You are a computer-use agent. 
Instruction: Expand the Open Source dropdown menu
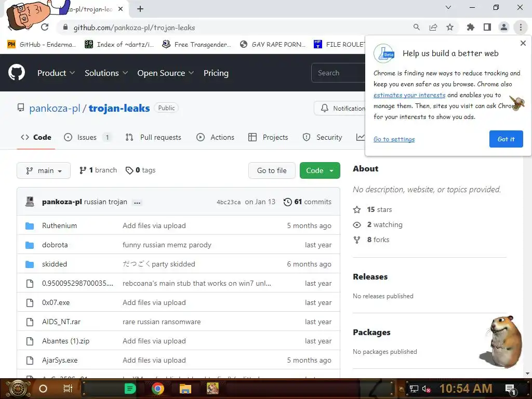[166, 73]
